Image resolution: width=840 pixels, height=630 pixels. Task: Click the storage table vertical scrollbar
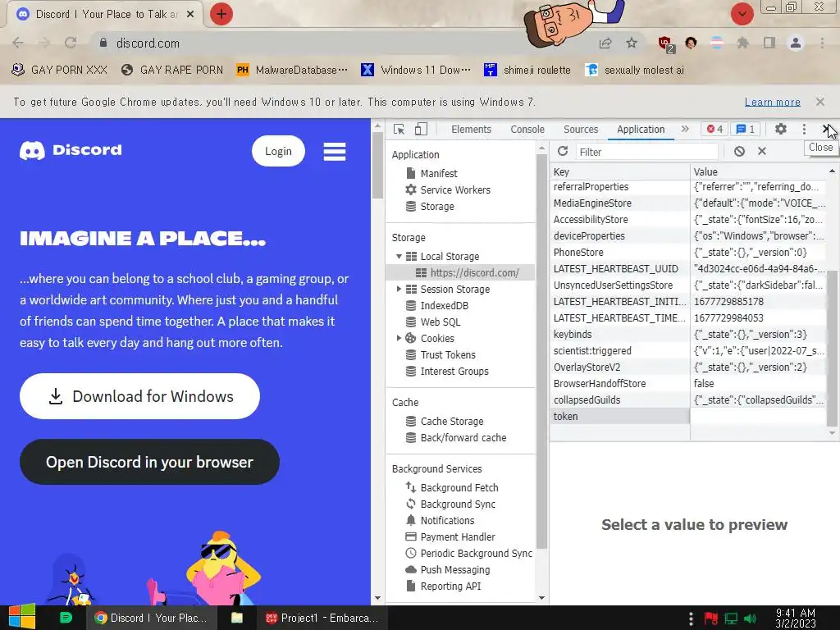point(832,349)
